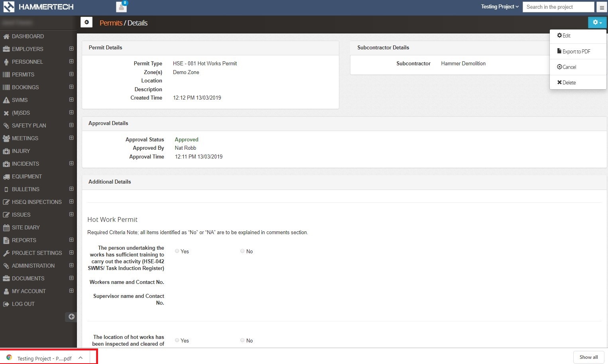Click the back arrow beside Permits breadcrumb
608x364 pixels.
87,22
